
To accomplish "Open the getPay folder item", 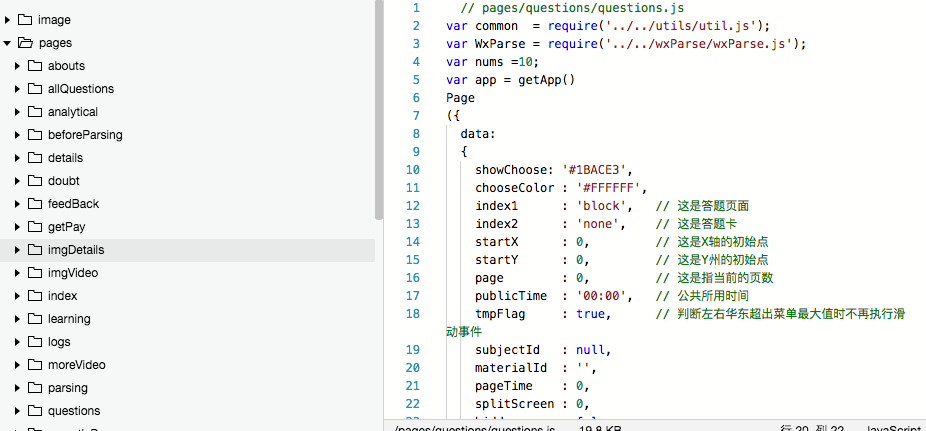I will coord(66,227).
